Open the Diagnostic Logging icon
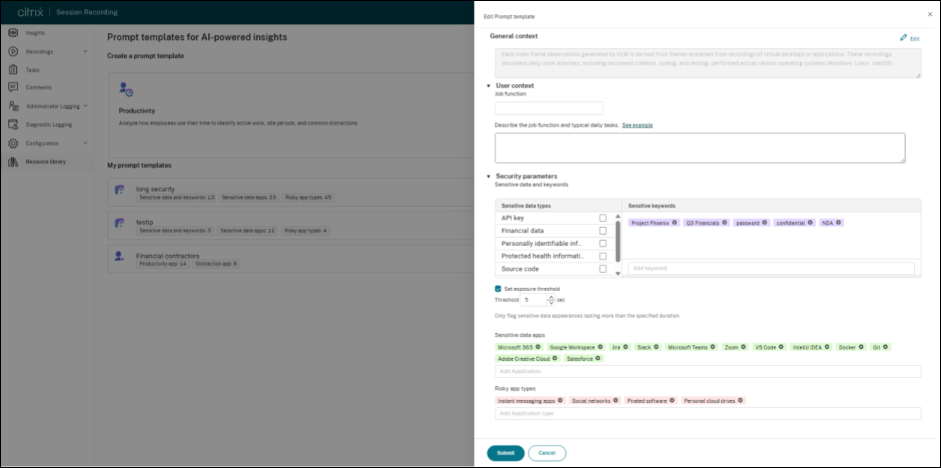 [x=13, y=125]
